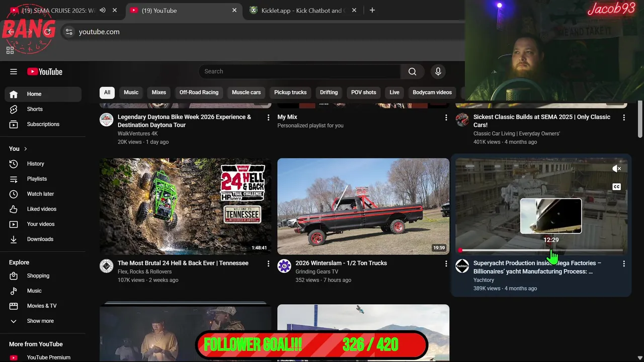The height and width of the screenshot is (362, 644).
Task: Open Playlists in the sidebar
Action: [43, 179]
